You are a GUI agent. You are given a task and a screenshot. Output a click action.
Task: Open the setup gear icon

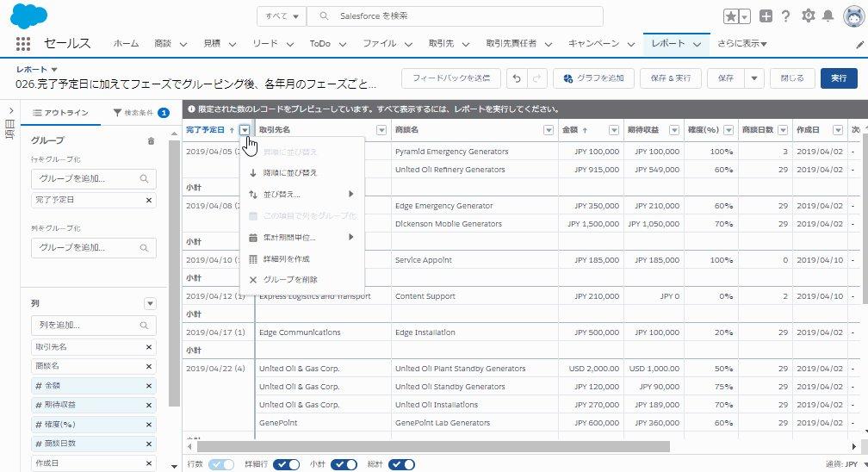tap(809, 16)
